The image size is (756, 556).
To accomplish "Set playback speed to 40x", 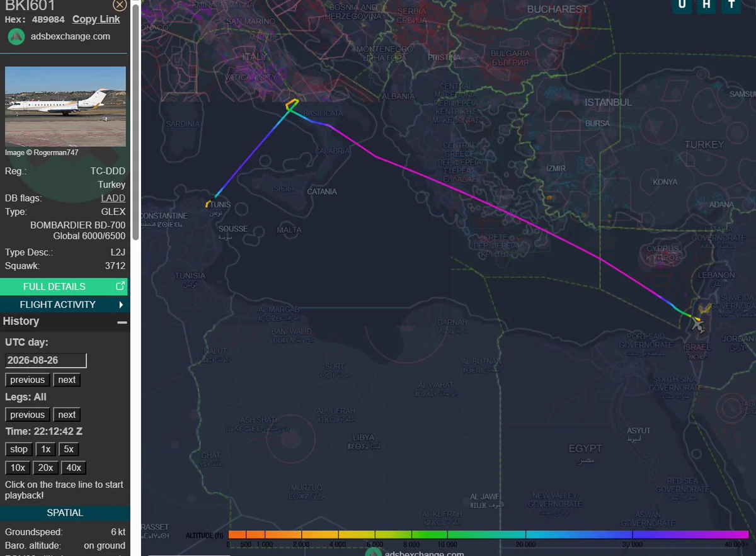I will (x=74, y=468).
